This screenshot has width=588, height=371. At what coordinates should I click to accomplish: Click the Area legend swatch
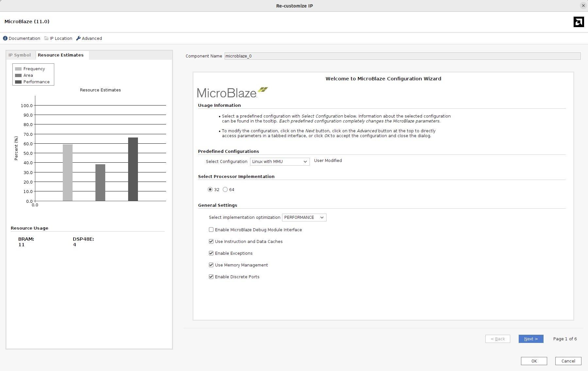tap(18, 75)
